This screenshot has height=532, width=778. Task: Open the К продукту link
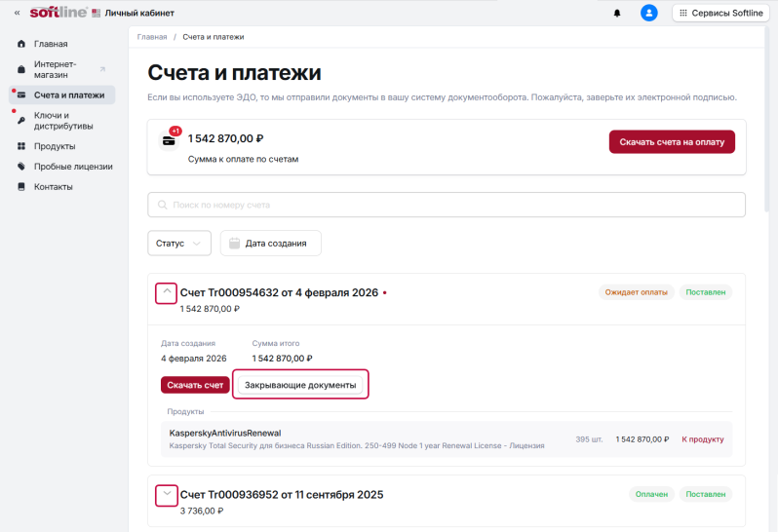click(702, 439)
